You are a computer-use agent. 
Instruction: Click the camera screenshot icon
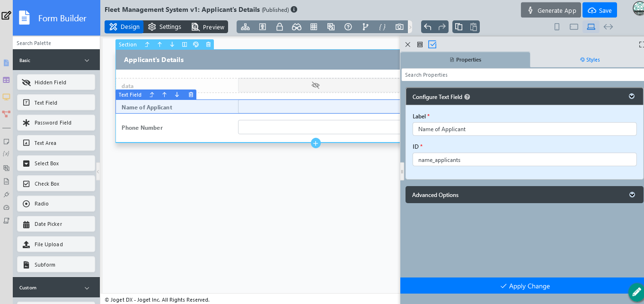[x=399, y=27]
